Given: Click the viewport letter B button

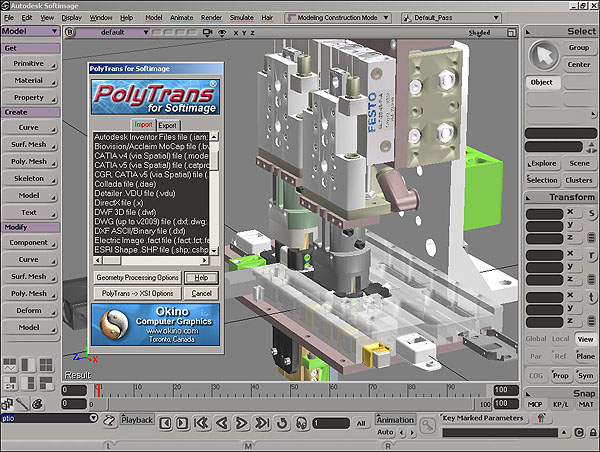Looking at the screenshot, I should [x=70, y=32].
